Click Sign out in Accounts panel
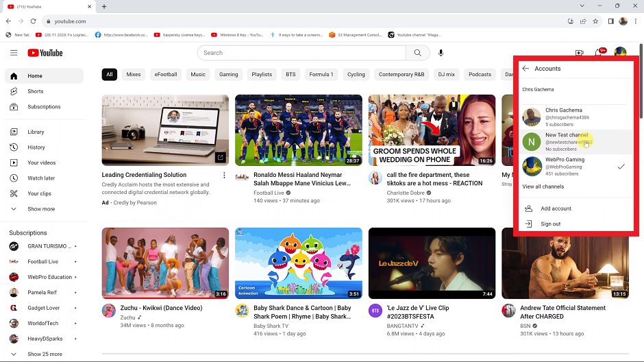The image size is (644, 362). [550, 224]
